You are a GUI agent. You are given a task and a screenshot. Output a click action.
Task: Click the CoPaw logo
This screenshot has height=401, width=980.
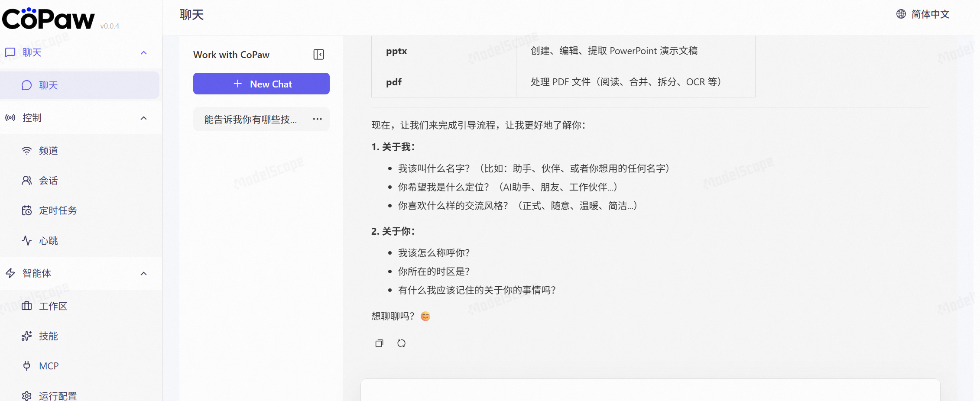[x=48, y=18]
